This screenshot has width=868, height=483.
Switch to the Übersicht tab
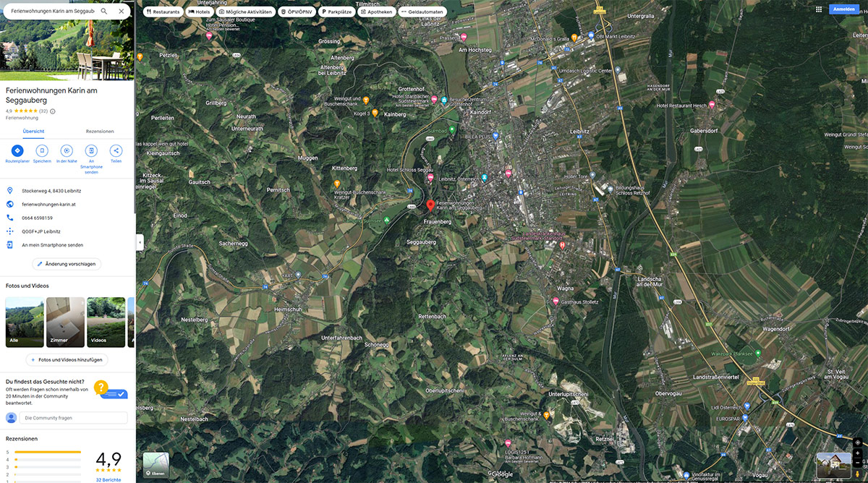(x=34, y=131)
